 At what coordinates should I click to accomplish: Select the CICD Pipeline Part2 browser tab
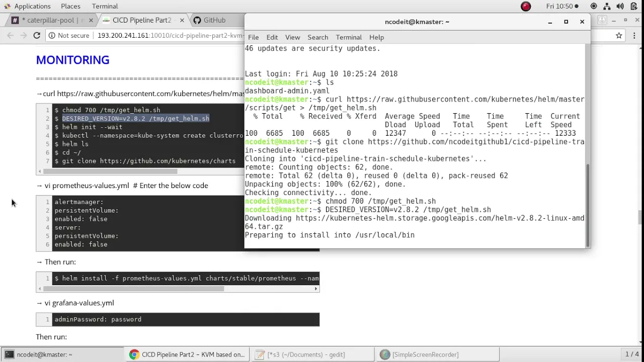click(142, 20)
